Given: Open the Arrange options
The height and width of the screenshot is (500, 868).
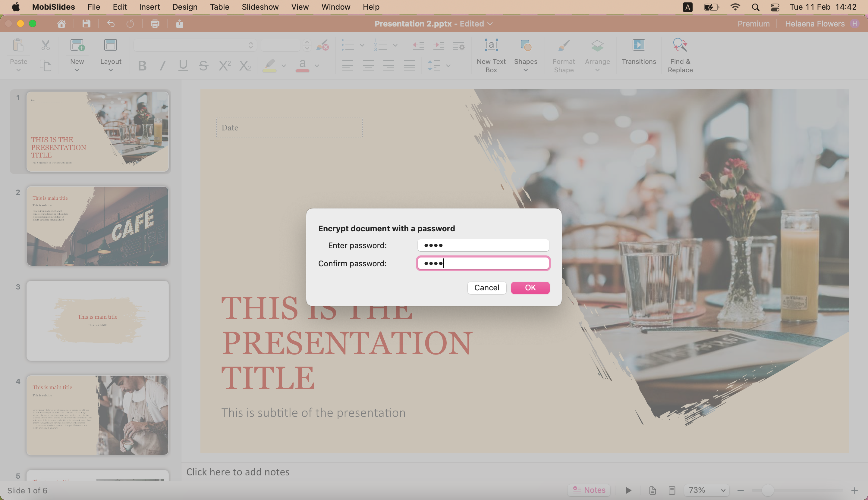Looking at the screenshot, I should 597,55.
